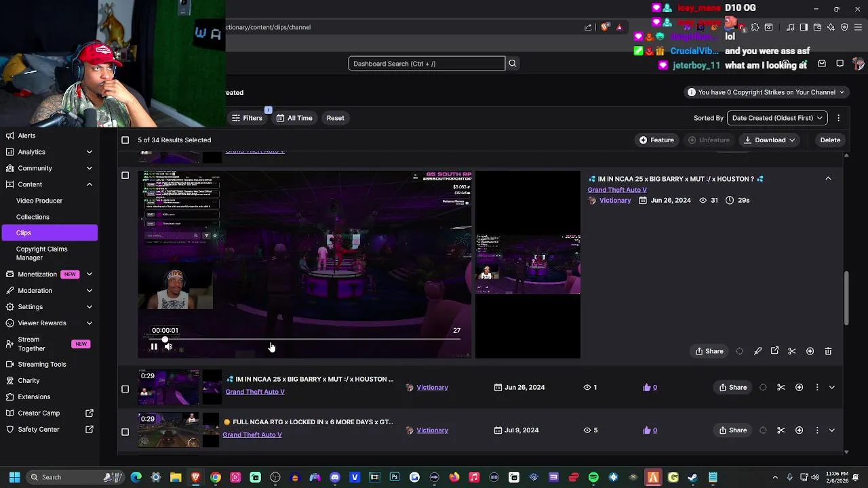Viewport: 868px width, 488px height.
Task: Toggle checkbox of the expanded clip
Action: (x=125, y=176)
